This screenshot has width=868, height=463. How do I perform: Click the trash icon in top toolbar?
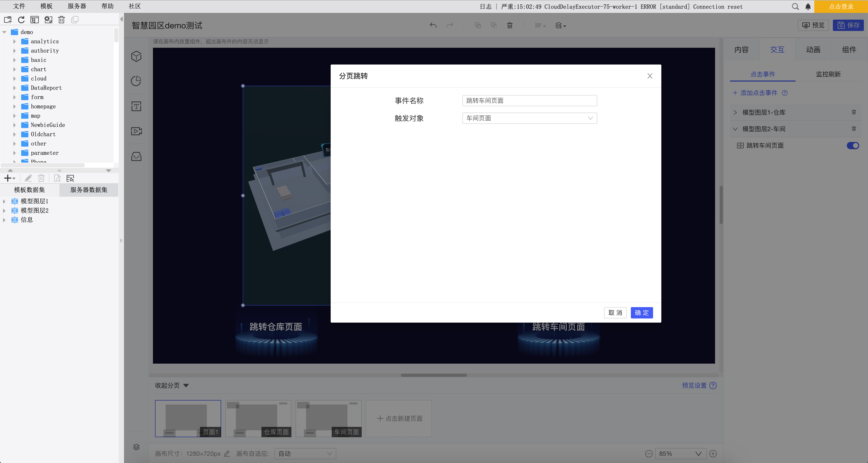tap(509, 25)
